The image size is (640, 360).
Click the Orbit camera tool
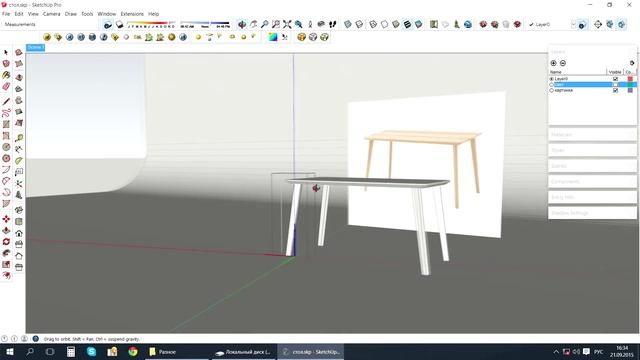(x=242, y=24)
